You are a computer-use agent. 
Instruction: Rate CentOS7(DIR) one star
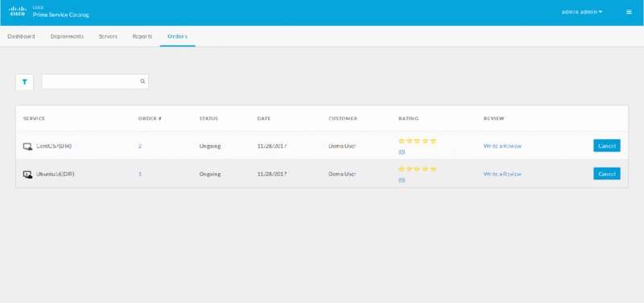click(x=401, y=140)
